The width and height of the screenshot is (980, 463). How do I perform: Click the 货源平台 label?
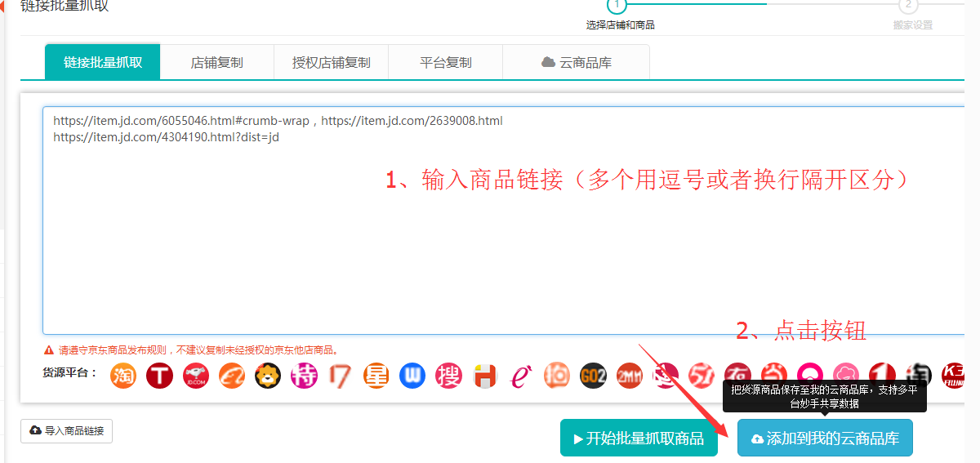click(x=70, y=373)
